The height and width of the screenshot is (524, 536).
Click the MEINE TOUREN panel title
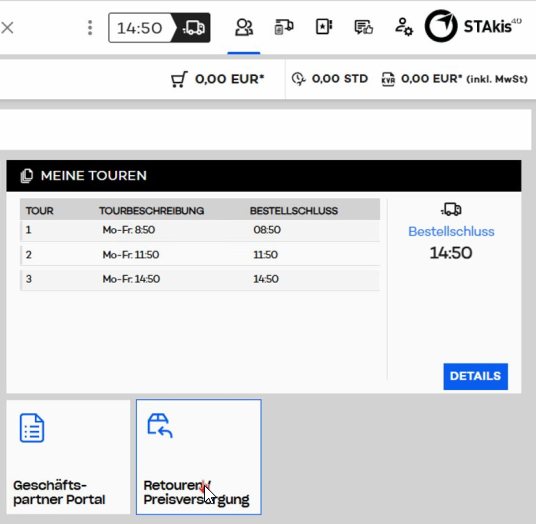[94, 176]
